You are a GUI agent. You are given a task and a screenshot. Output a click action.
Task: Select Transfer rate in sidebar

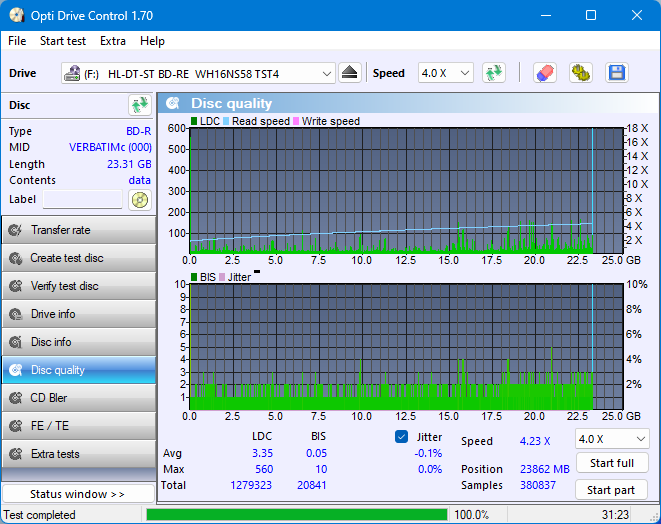[78, 230]
